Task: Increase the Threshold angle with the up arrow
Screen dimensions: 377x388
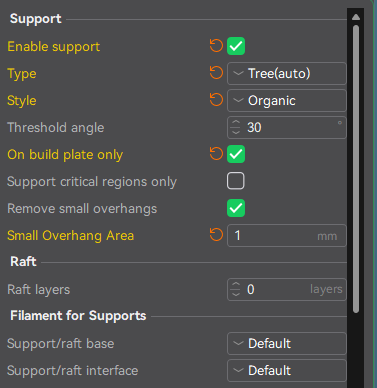Action: click(236, 123)
